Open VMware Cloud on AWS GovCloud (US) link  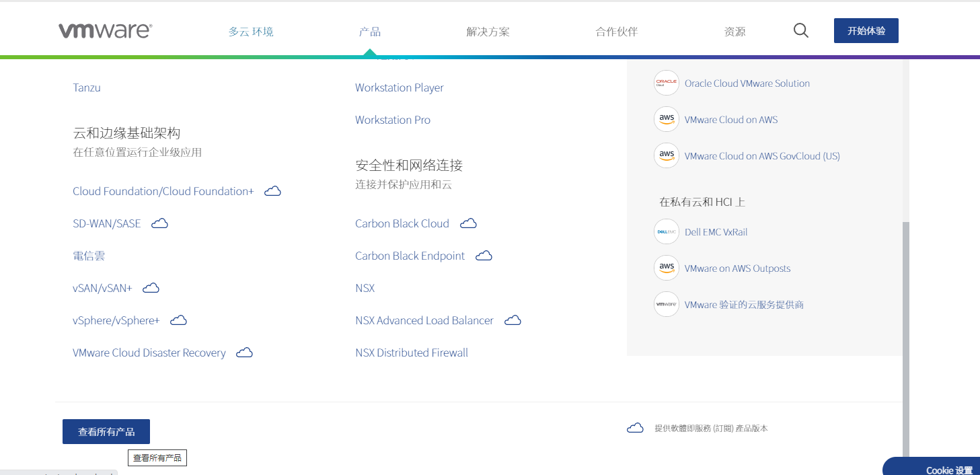coord(762,156)
